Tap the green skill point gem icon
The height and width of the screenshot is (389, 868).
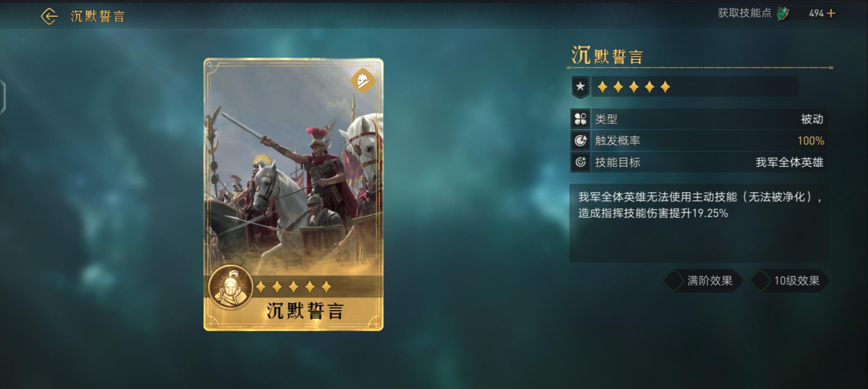783,14
